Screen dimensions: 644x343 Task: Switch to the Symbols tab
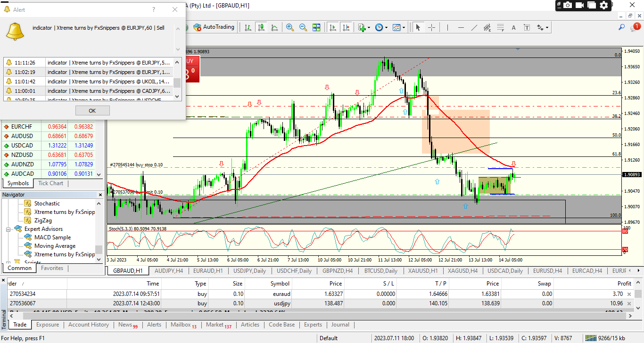click(x=18, y=183)
